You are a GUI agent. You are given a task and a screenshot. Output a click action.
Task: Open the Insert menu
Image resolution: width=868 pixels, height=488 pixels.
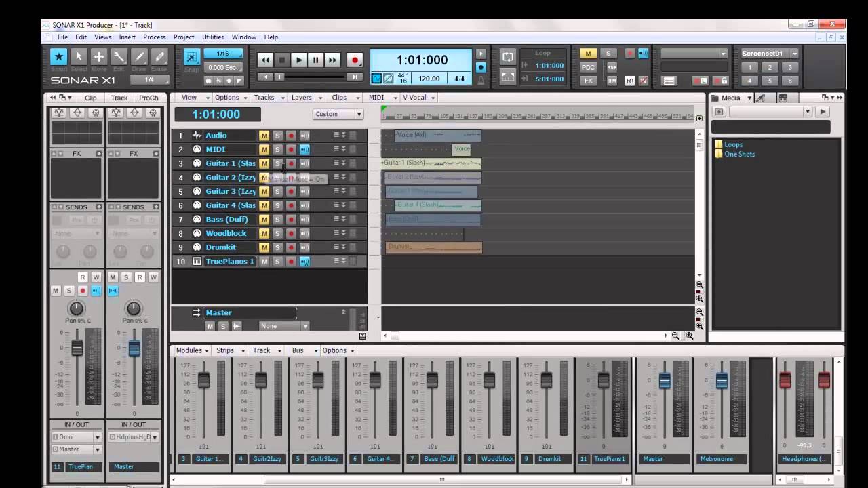pos(127,37)
